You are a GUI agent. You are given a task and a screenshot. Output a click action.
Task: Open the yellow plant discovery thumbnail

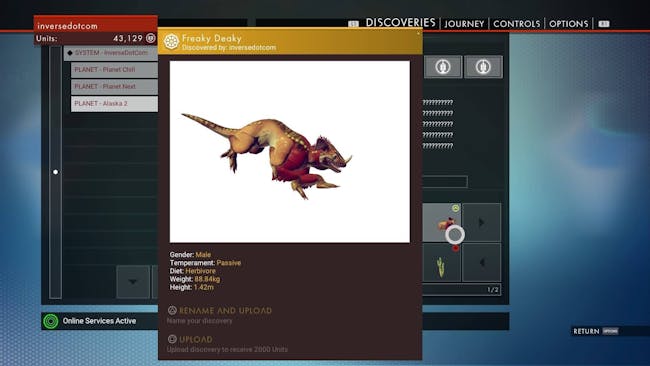click(441, 263)
